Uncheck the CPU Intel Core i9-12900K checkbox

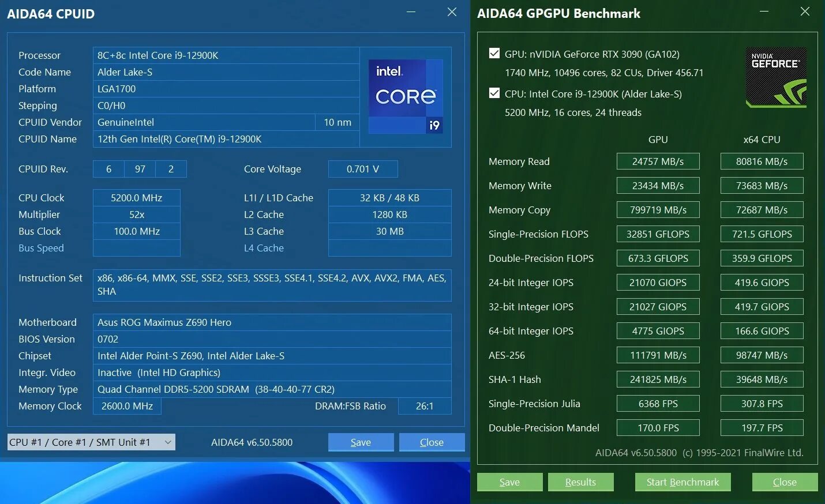click(x=494, y=93)
